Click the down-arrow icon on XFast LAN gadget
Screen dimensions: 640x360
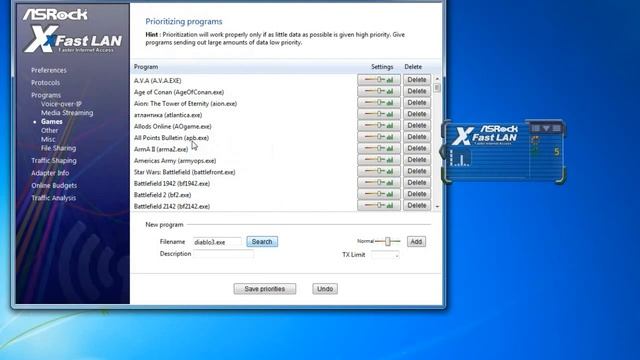tap(546, 128)
